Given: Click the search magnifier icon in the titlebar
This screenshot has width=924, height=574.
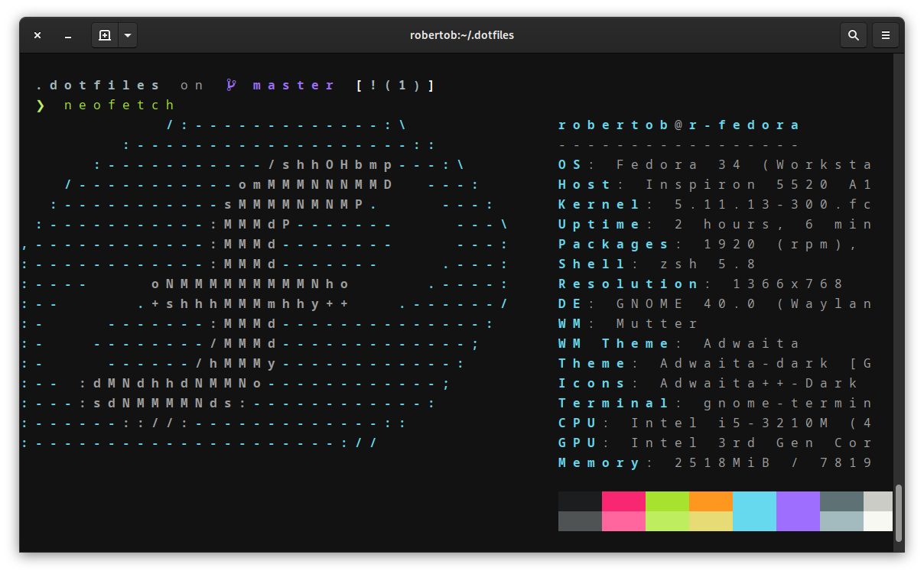Looking at the screenshot, I should pos(854,35).
